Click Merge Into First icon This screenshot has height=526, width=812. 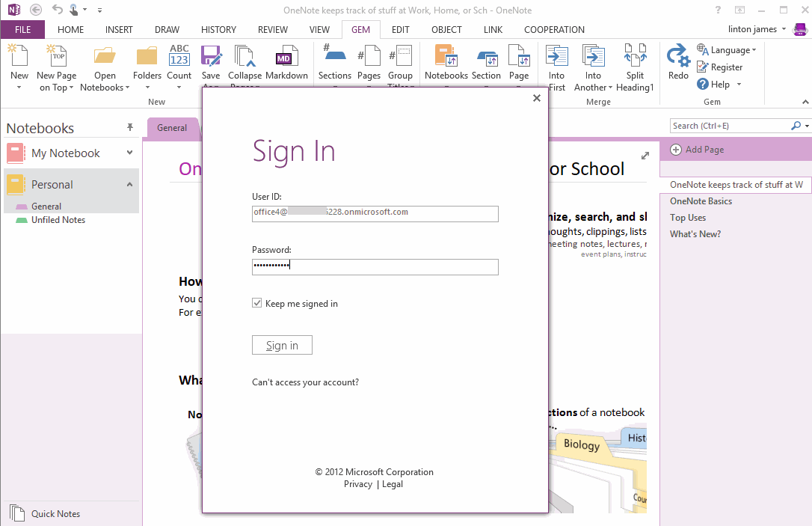coord(557,55)
